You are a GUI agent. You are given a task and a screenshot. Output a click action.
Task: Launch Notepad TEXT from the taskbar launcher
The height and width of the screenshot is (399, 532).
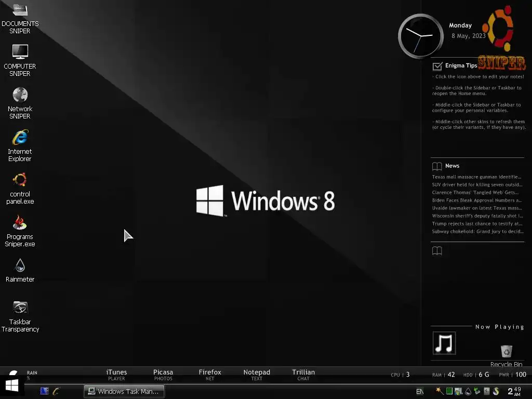pos(257,375)
